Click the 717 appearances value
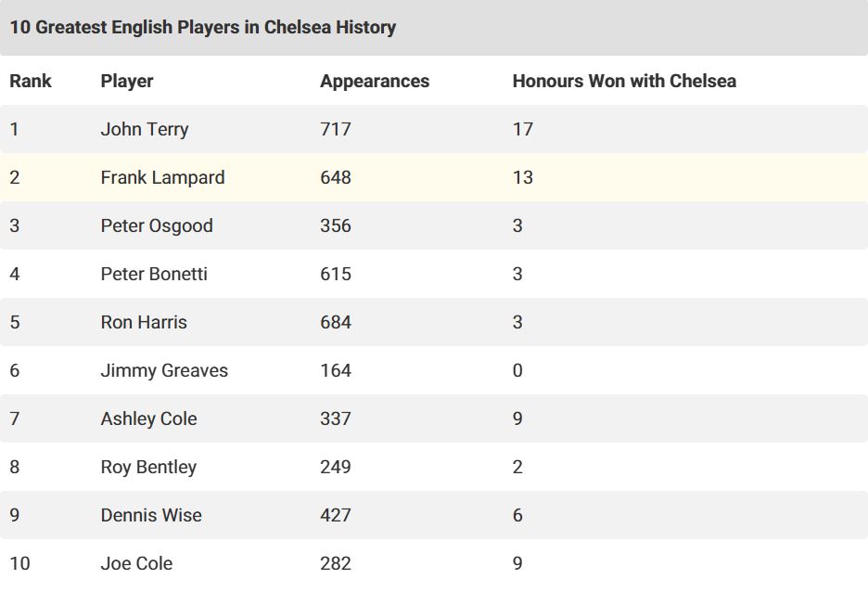This screenshot has width=868, height=592. pyautogui.click(x=336, y=129)
